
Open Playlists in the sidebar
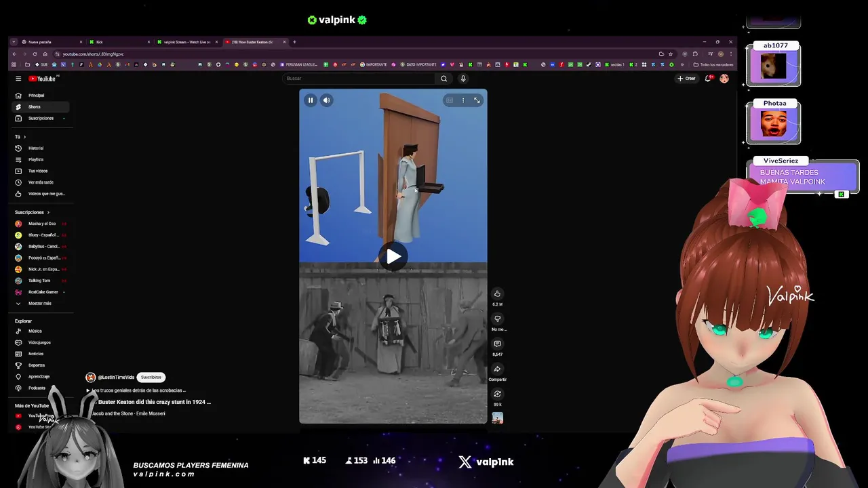(x=41, y=159)
